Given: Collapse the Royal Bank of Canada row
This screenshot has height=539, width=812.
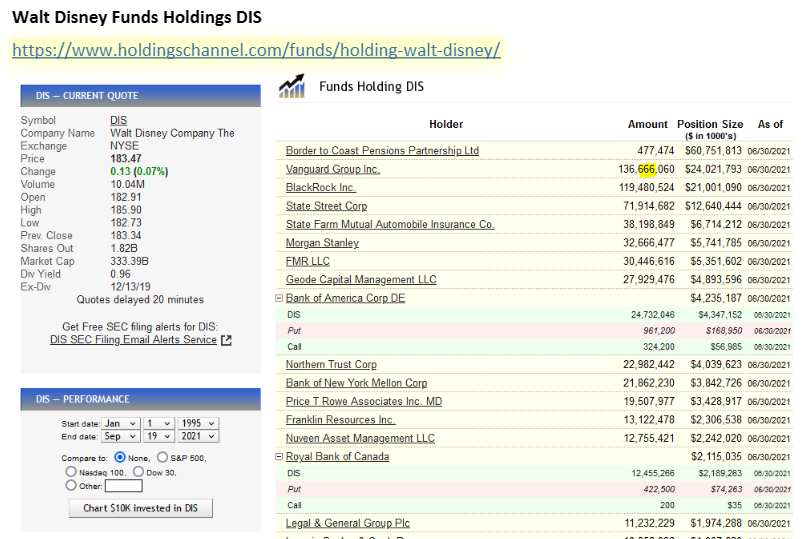Looking at the screenshot, I should tap(279, 457).
